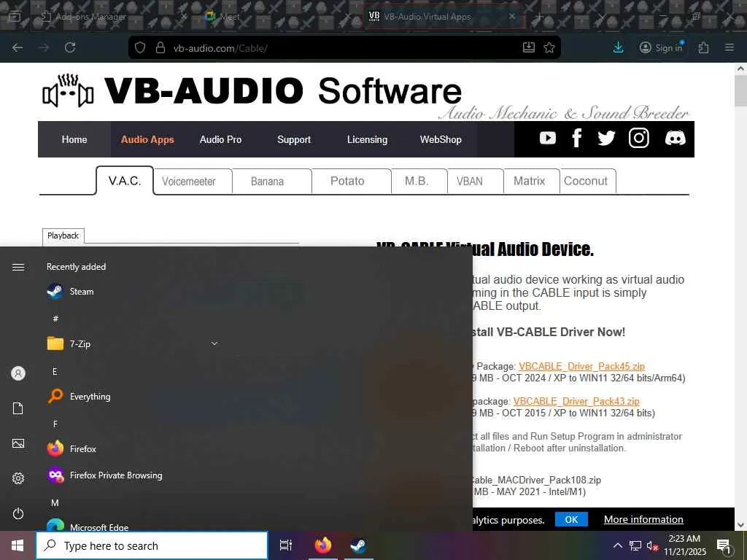This screenshot has width=747, height=560.
Task: Open the Pictures icon in the Start sidebar
Action: pyautogui.click(x=18, y=443)
